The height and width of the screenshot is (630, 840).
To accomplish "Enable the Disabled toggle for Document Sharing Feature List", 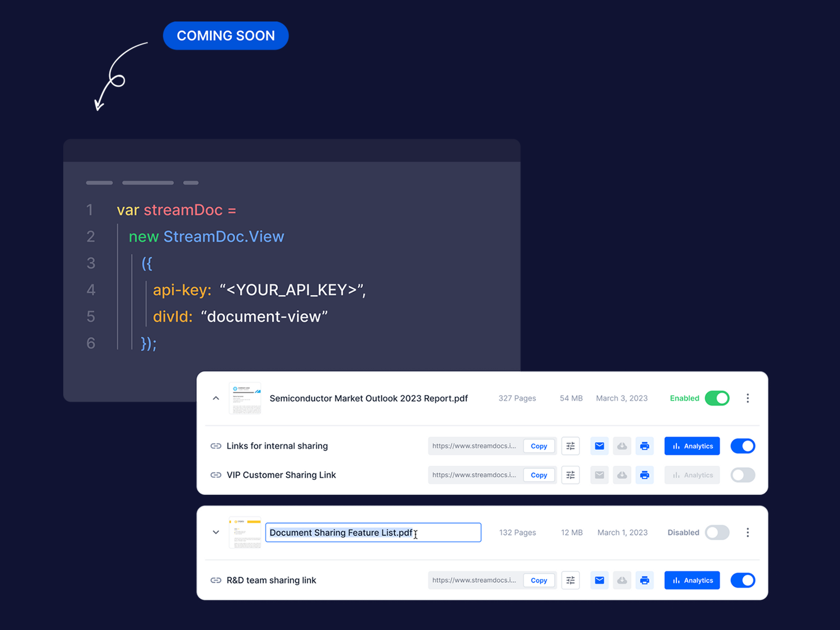I will click(717, 532).
